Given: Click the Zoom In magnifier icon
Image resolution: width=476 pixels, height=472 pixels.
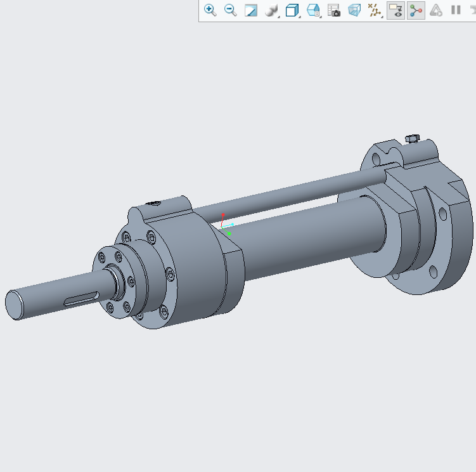Looking at the screenshot, I should click(x=210, y=10).
